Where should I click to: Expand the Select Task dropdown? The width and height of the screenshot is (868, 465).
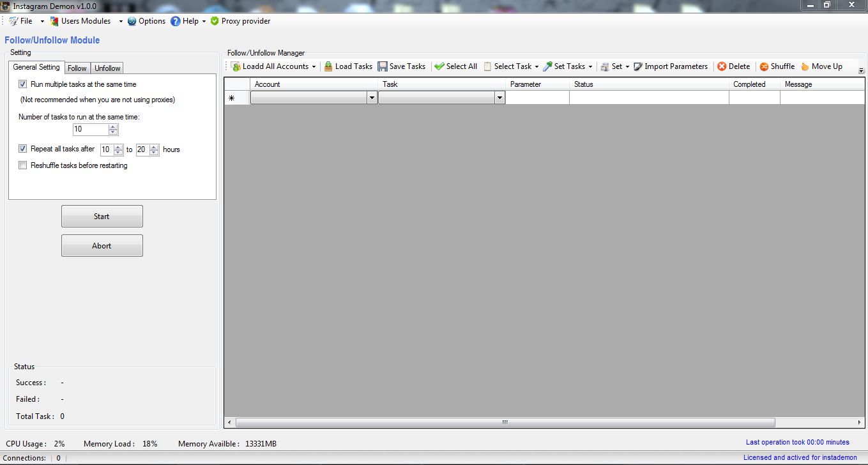point(537,66)
